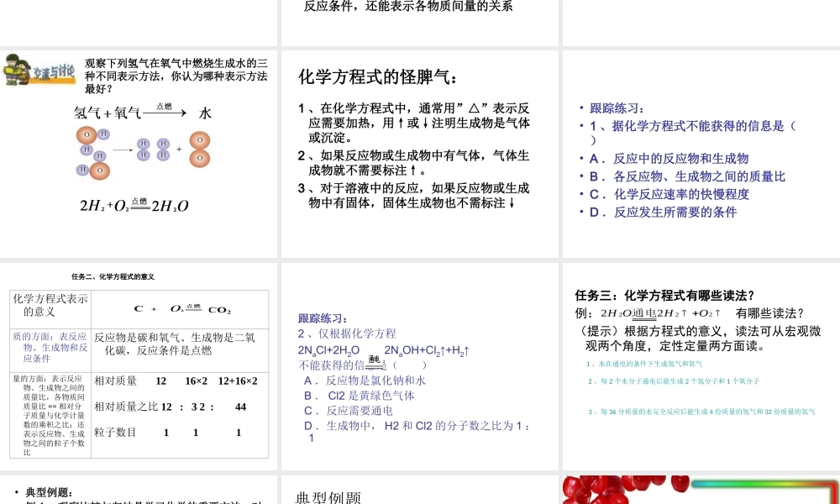
Task: Select option A 反应中的反应物和生成物
Action: (669, 159)
